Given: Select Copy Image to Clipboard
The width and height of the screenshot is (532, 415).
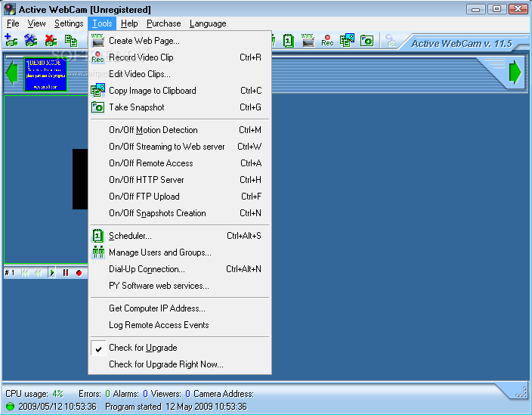Looking at the screenshot, I should pyautogui.click(x=180, y=91).
